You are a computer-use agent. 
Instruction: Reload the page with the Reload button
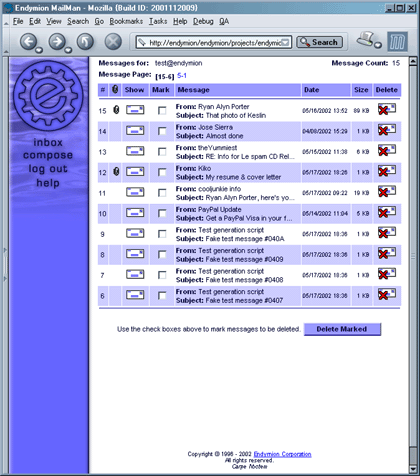pos(85,42)
